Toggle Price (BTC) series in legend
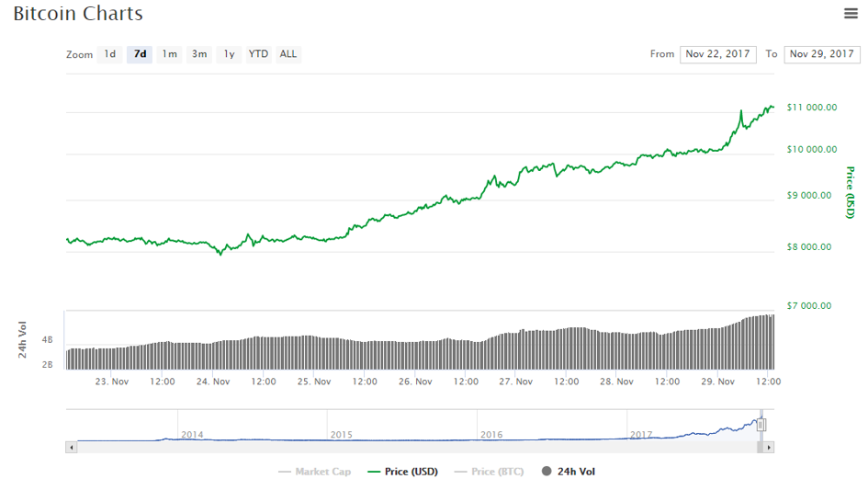Viewport: 868px width, 479px height. coord(489,472)
